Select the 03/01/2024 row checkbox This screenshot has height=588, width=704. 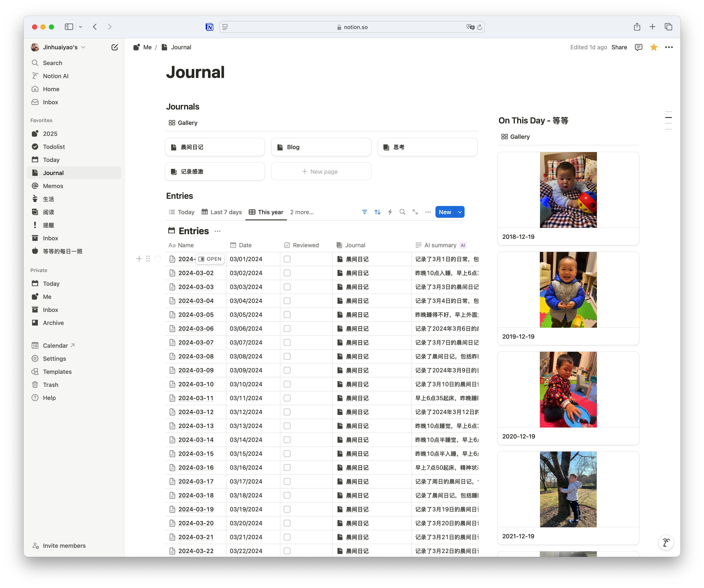click(x=158, y=259)
